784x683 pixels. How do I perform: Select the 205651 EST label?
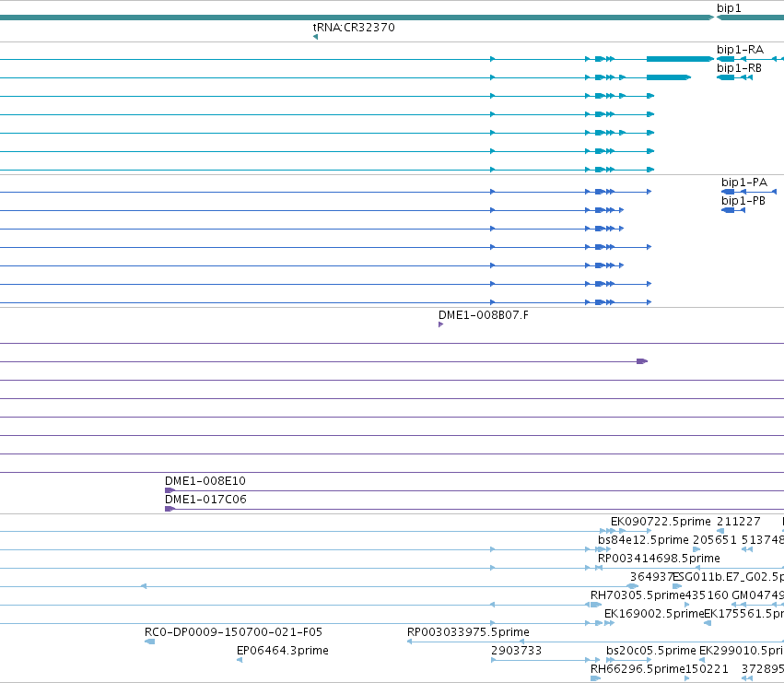point(715,540)
